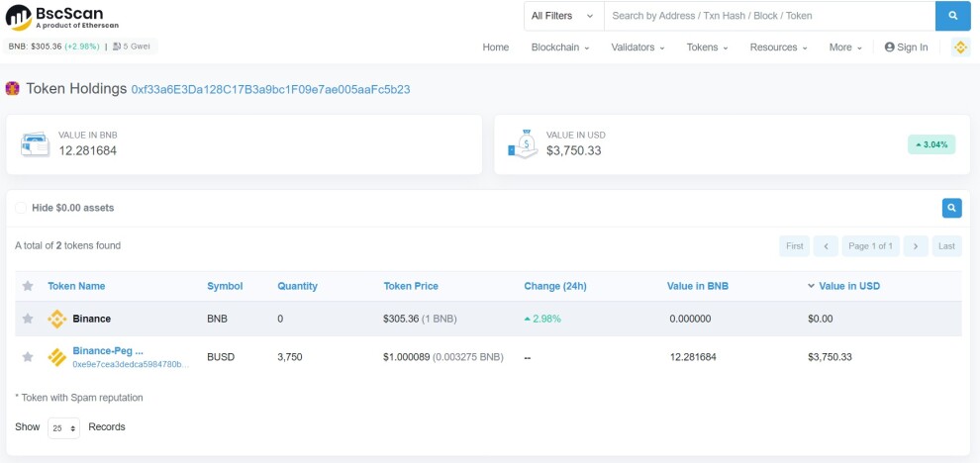Expand the Blockchain menu
The image size is (980, 463).
pos(560,47)
